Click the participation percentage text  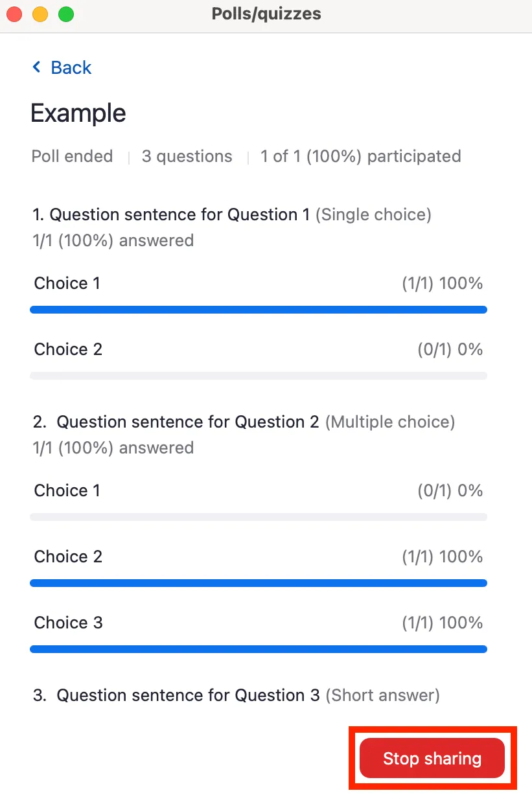coord(360,156)
